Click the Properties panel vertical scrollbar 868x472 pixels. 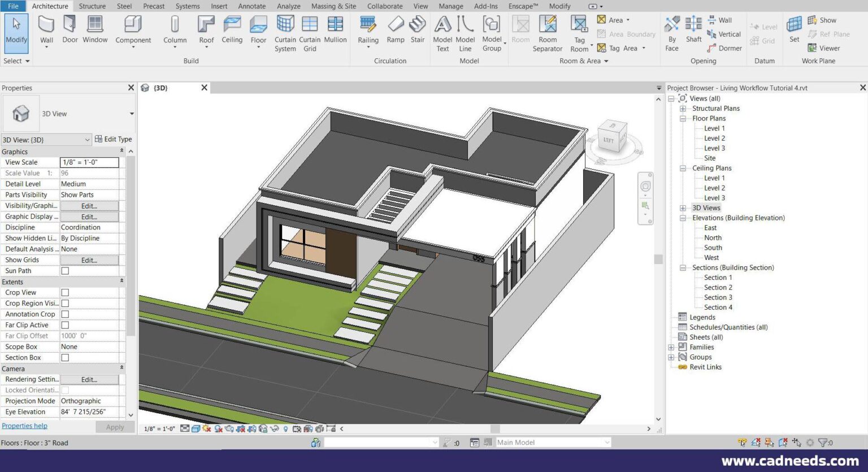131,246
